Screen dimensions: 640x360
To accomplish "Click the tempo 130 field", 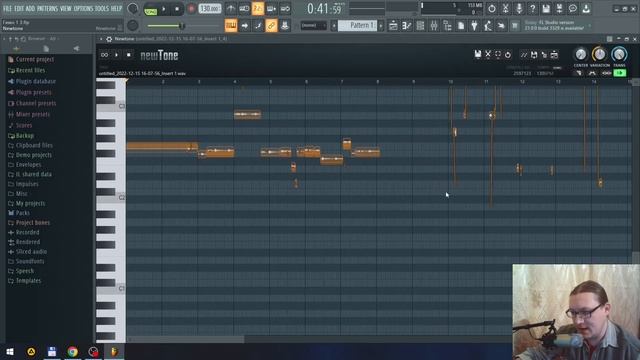I will pyautogui.click(x=209, y=9).
